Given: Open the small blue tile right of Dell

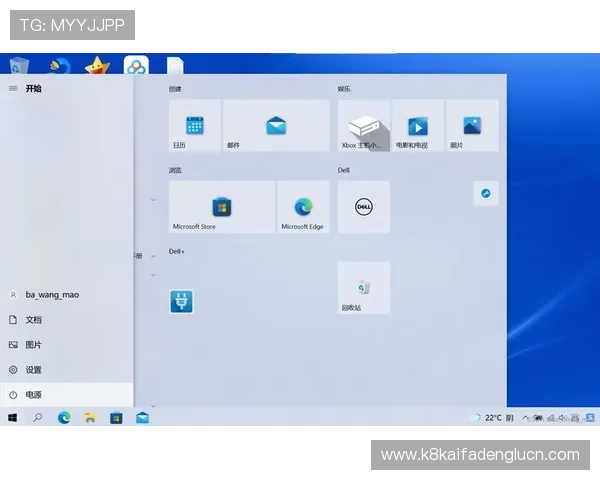Looking at the screenshot, I should click(486, 193).
